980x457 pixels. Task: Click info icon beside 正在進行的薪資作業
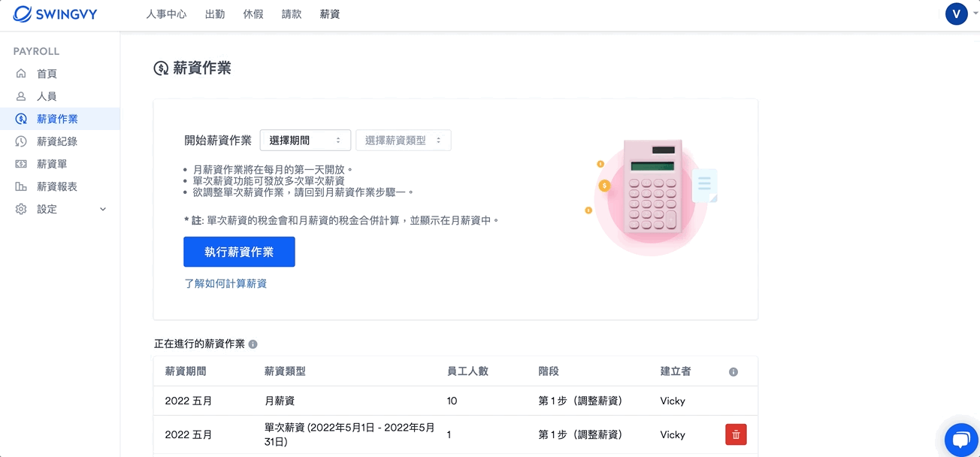(253, 344)
